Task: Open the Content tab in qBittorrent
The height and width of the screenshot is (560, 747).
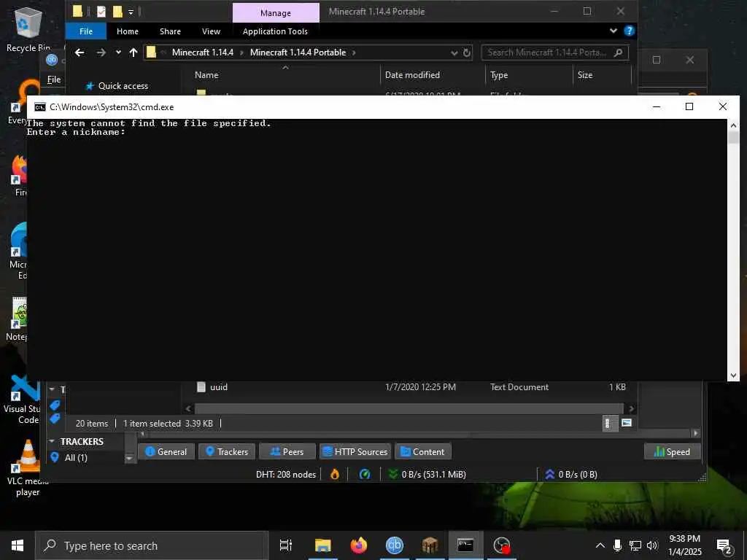Action: tap(423, 451)
